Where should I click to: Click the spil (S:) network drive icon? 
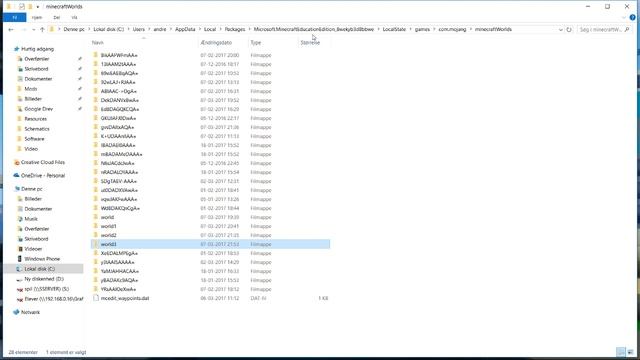coord(19,289)
